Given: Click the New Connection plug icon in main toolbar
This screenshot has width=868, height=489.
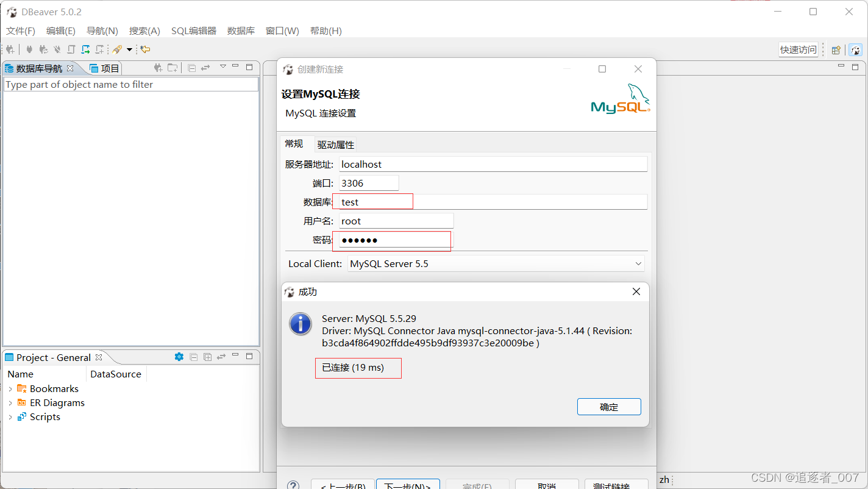Looking at the screenshot, I should (10, 49).
